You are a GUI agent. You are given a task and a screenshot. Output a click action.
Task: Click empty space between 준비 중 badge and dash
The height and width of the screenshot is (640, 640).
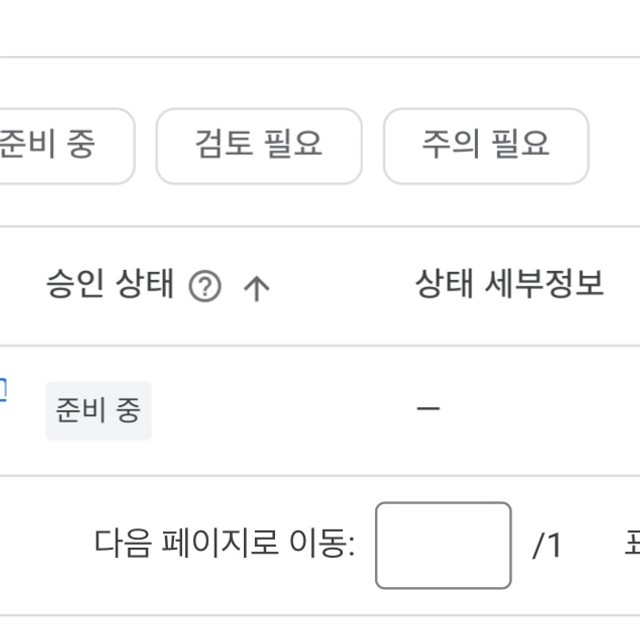[282, 411]
